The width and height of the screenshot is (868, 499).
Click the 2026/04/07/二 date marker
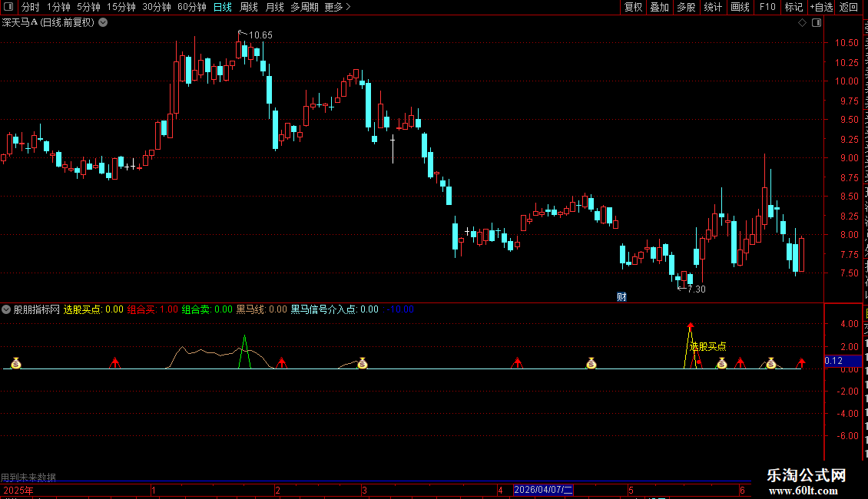point(543,490)
